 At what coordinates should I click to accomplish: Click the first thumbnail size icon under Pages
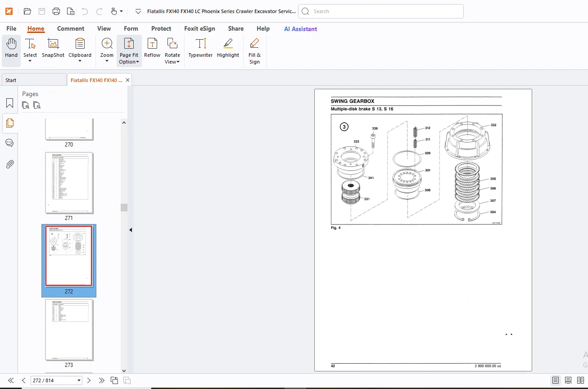[26, 105]
